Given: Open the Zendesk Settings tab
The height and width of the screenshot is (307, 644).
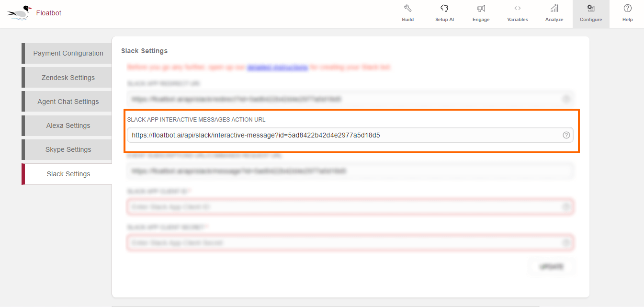Looking at the screenshot, I should tap(68, 78).
